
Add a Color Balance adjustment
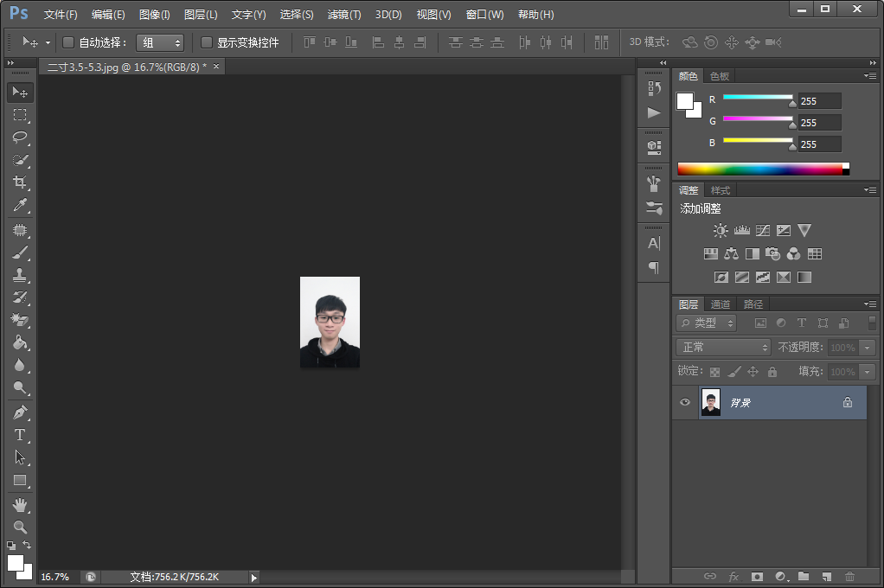click(x=731, y=253)
